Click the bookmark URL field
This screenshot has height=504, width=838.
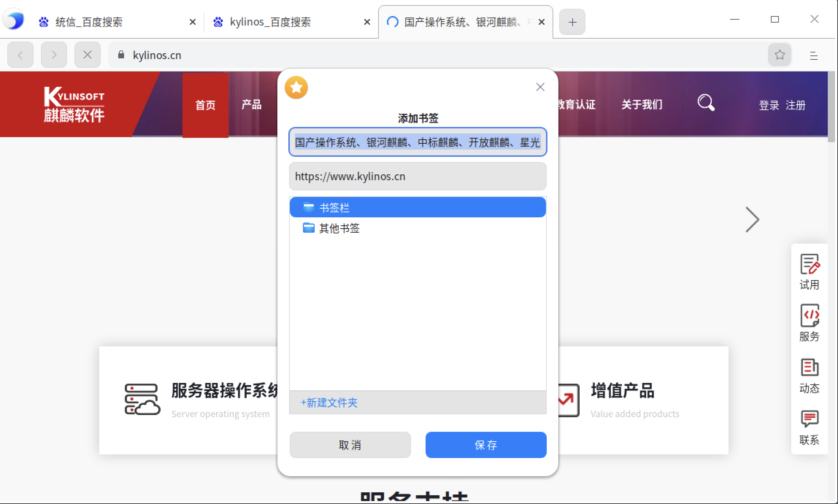click(418, 176)
